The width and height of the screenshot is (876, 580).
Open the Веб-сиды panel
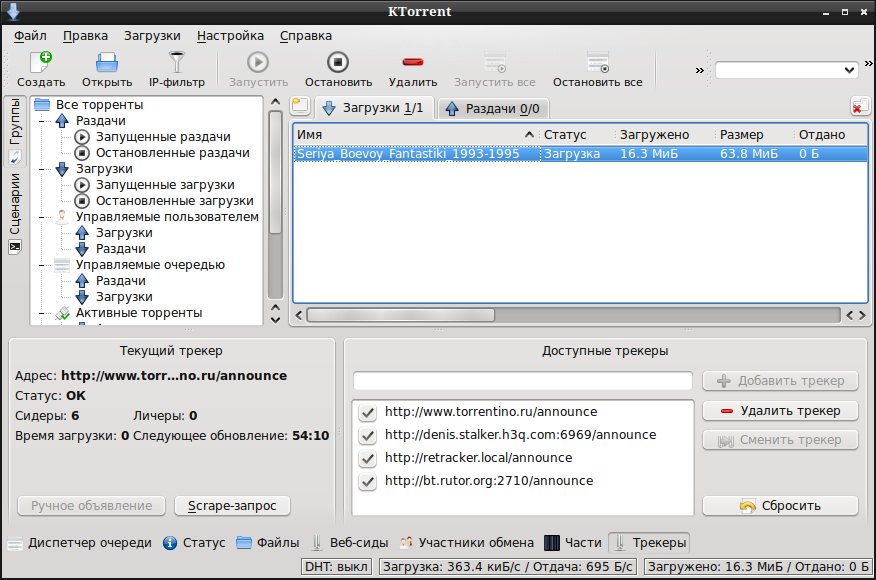(350, 543)
